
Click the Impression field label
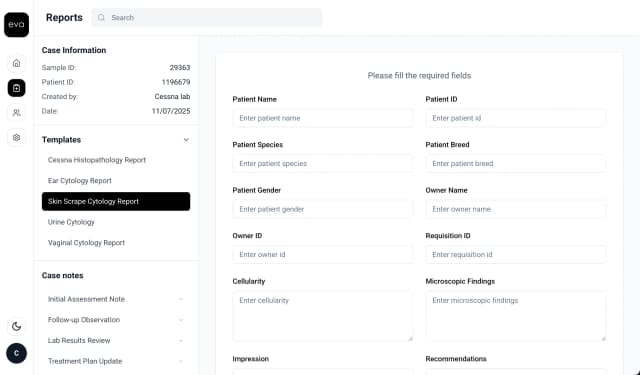tap(251, 359)
